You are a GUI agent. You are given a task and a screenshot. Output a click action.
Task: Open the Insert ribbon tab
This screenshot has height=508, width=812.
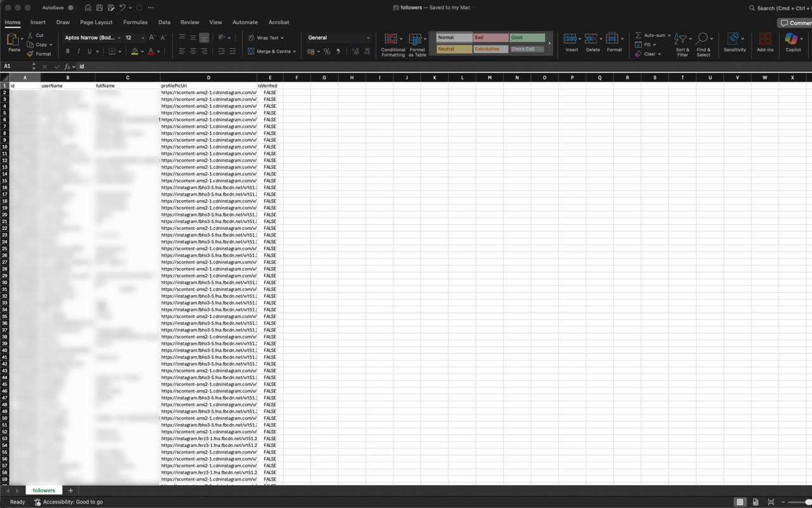(38, 22)
